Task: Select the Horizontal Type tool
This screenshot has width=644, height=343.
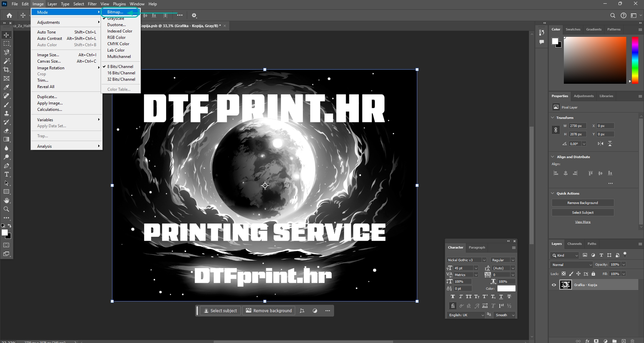Action: tap(6, 174)
